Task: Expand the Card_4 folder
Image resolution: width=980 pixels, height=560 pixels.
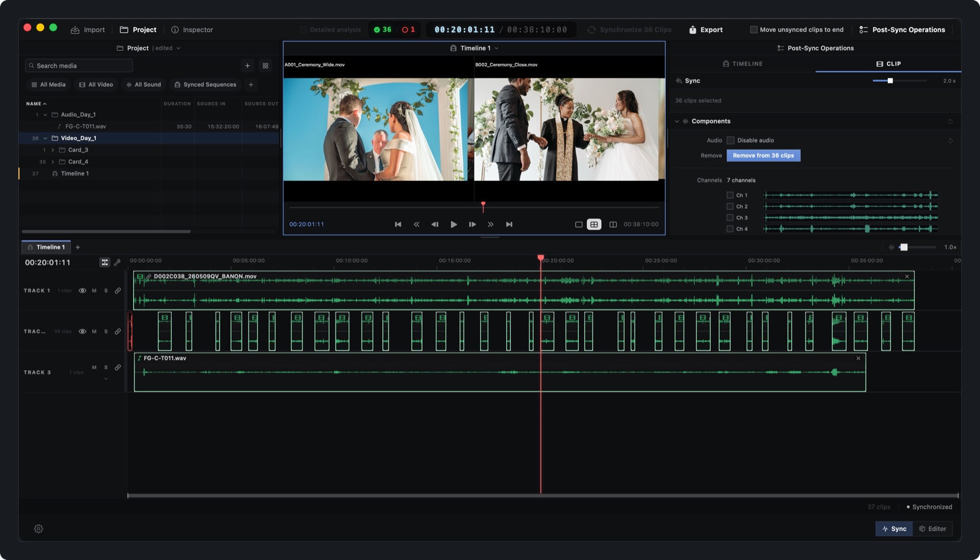Action: 52,162
